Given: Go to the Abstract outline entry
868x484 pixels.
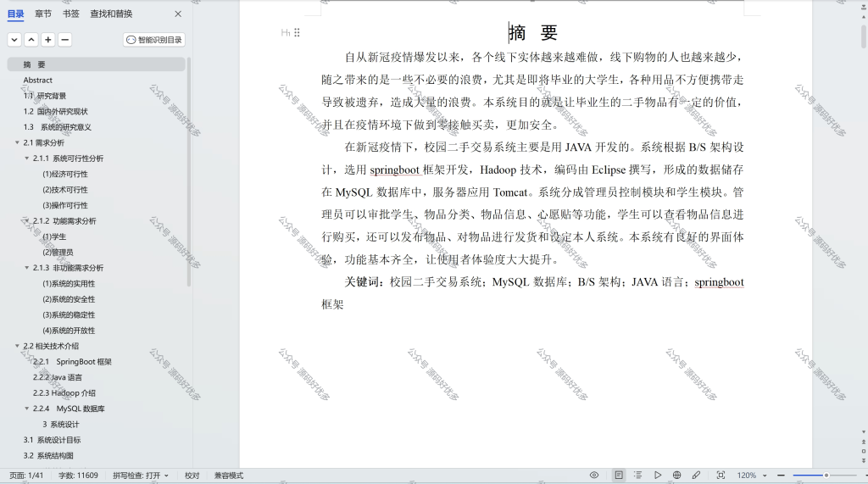Looking at the screenshot, I should tap(37, 81).
